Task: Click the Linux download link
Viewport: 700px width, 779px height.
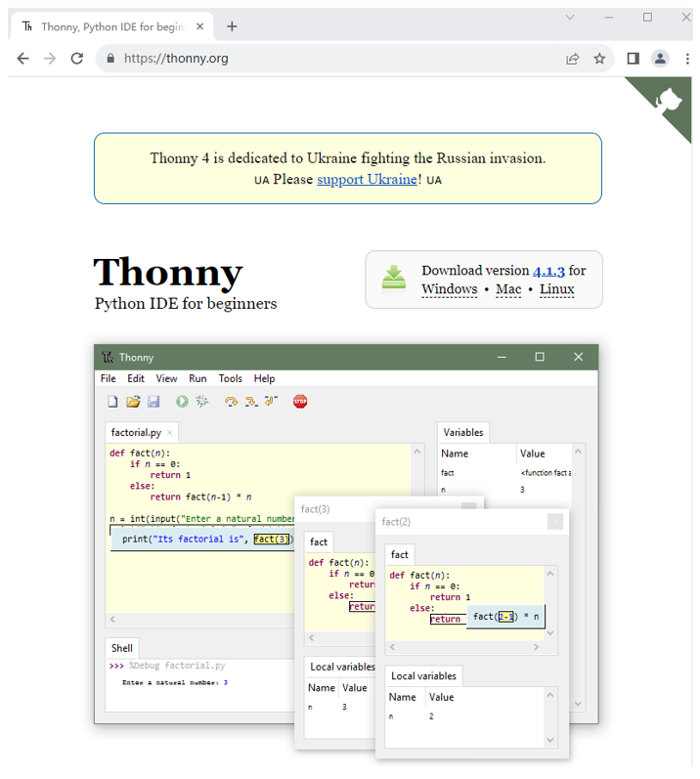Action: click(557, 289)
